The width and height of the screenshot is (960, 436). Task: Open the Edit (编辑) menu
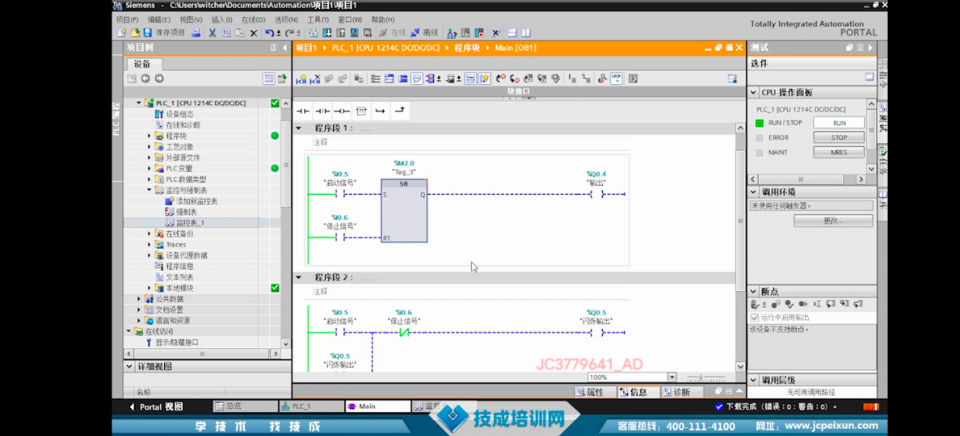159,20
